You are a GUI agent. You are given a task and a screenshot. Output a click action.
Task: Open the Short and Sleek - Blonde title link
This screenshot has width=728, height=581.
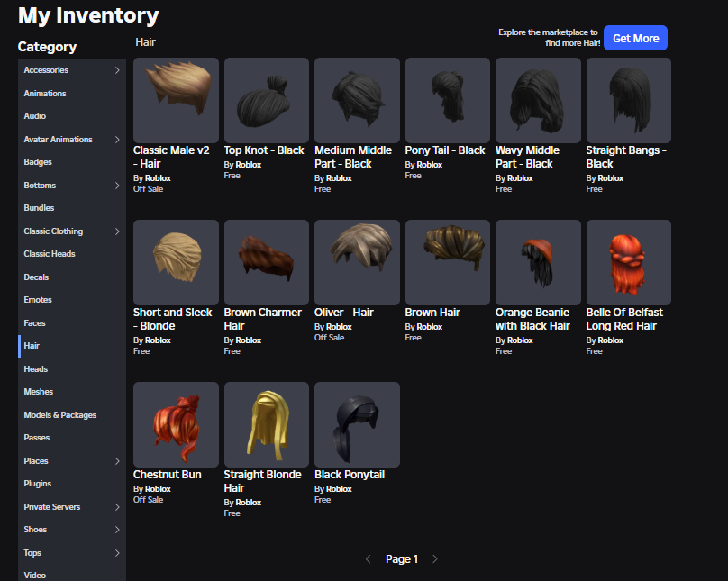(173, 319)
